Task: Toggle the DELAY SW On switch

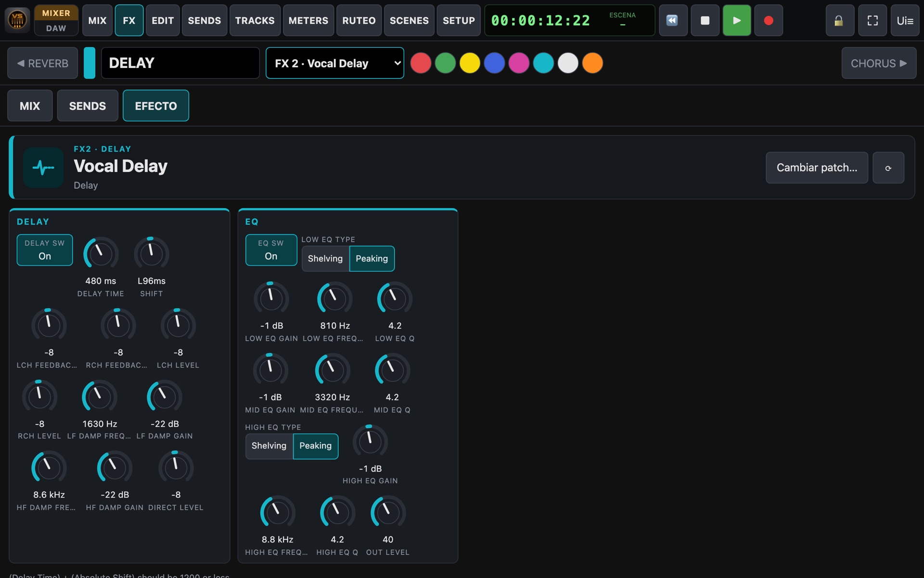Action: pos(45,250)
